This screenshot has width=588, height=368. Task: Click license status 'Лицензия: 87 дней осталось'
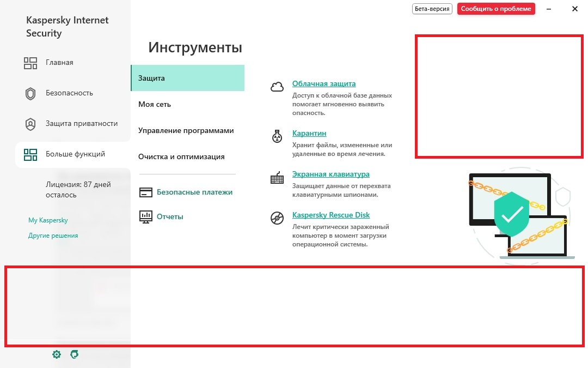pyautogui.click(x=78, y=190)
